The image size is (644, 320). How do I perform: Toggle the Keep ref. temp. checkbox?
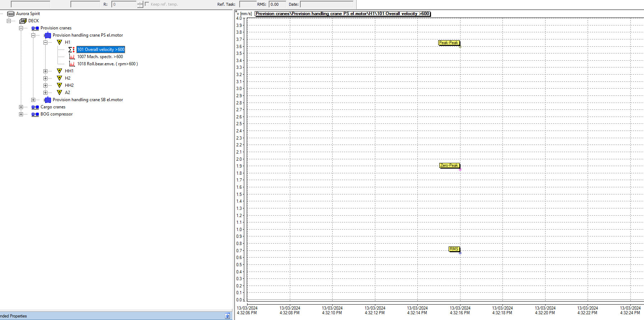(x=147, y=4)
